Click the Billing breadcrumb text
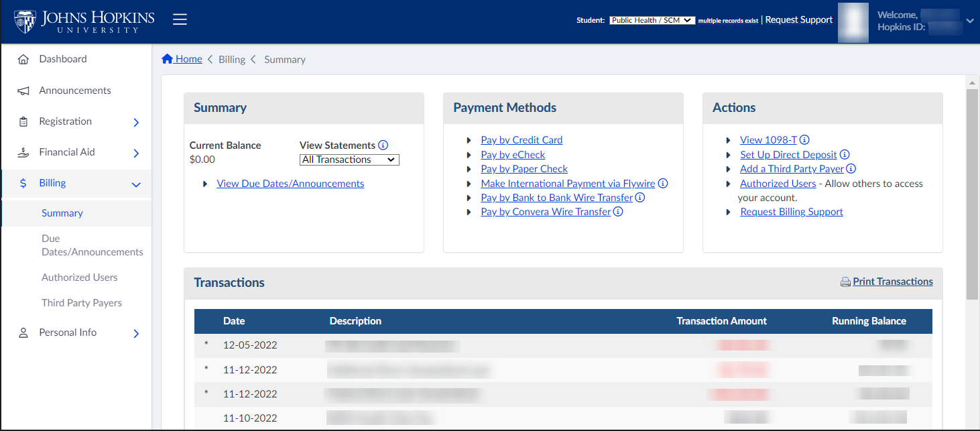The width and height of the screenshot is (980, 431). point(232,59)
